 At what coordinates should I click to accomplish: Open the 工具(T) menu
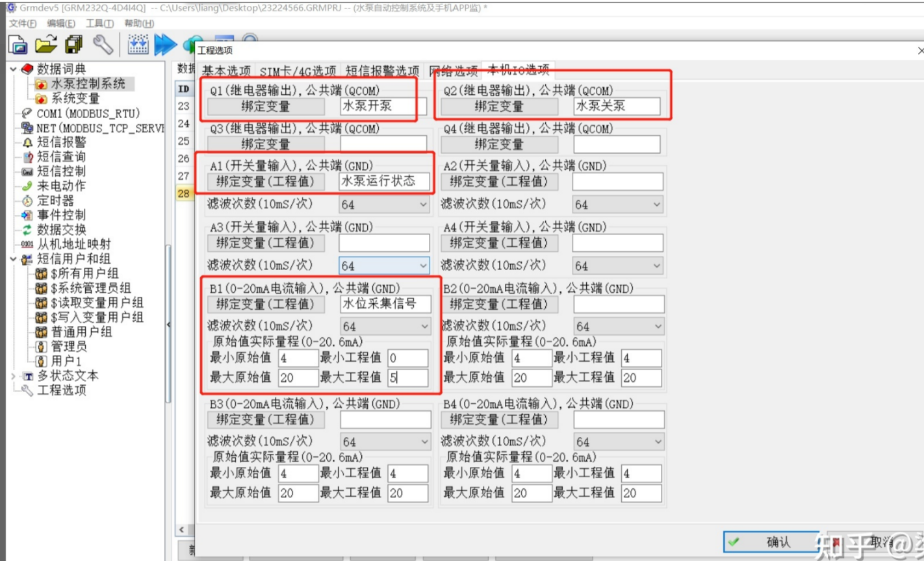coord(99,23)
